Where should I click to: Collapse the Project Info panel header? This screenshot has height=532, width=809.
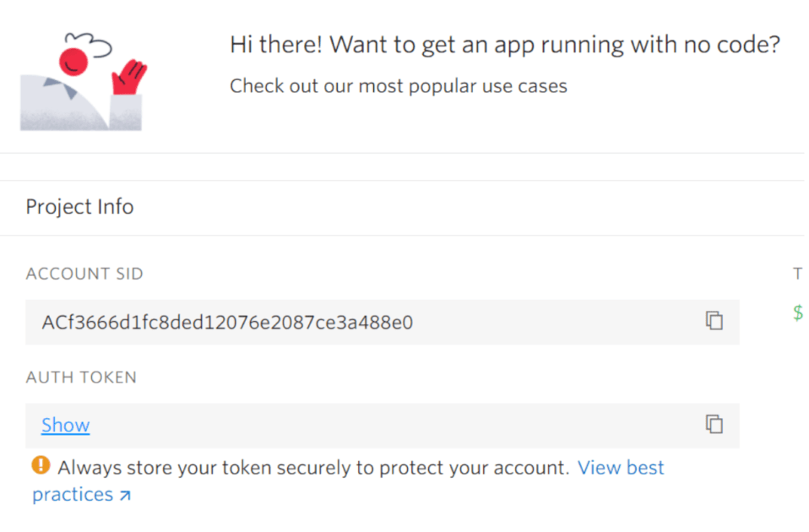tap(79, 207)
